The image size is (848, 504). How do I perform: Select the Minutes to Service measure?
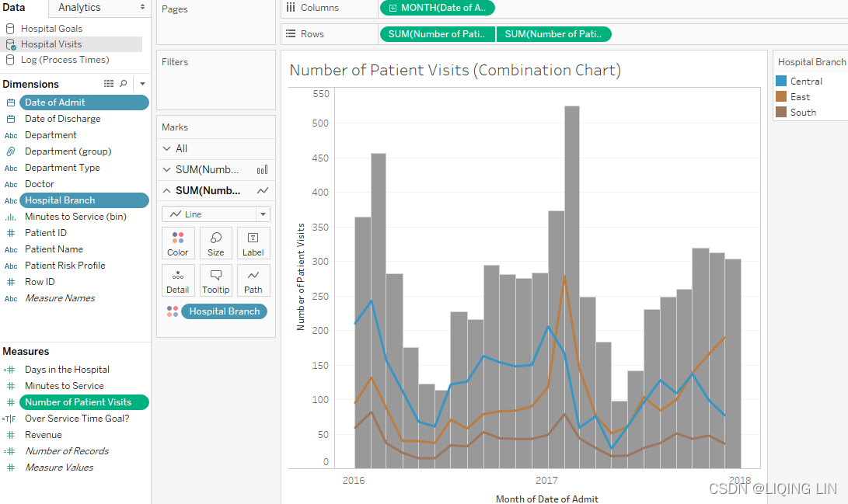point(65,386)
